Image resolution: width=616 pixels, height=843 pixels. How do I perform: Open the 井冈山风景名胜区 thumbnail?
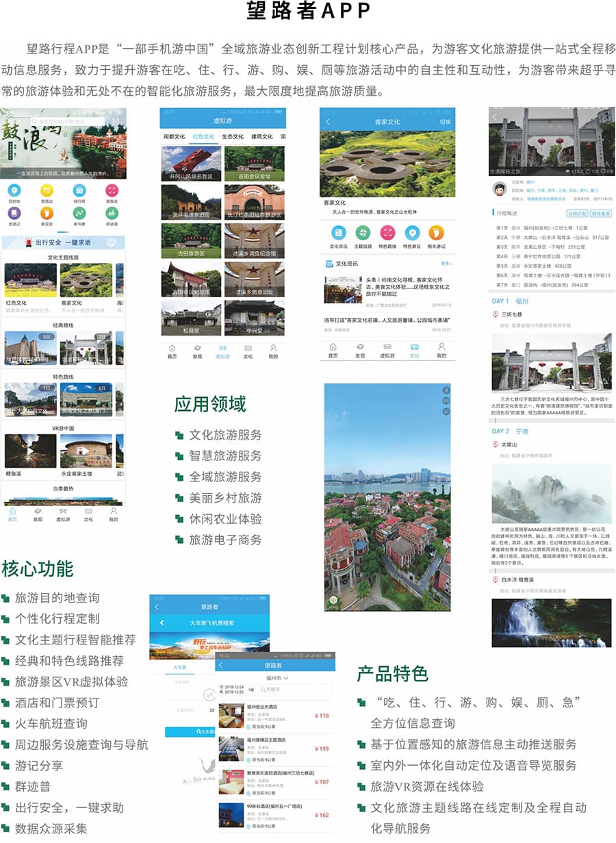pyautogui.click(x=191, y=163)
